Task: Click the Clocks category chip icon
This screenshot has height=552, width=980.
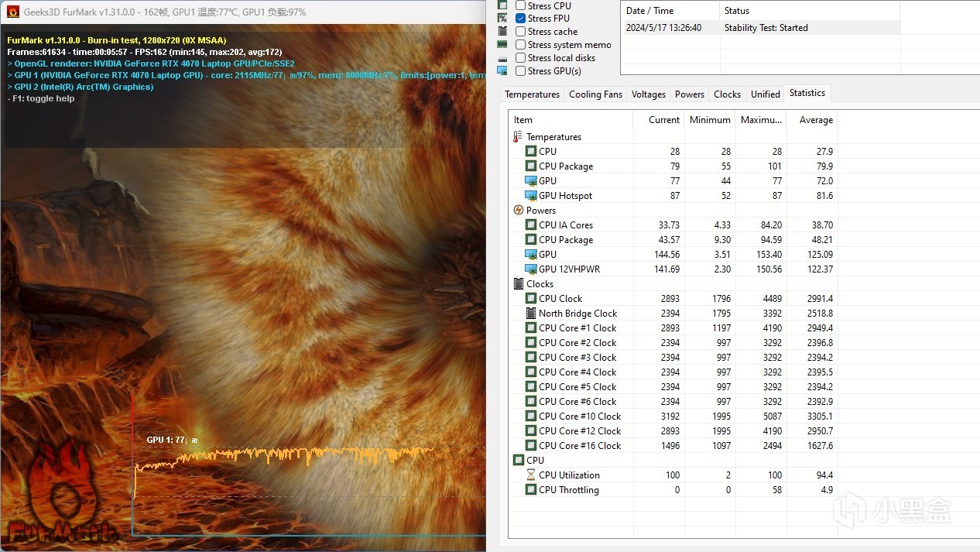Action: coord(518,284)
